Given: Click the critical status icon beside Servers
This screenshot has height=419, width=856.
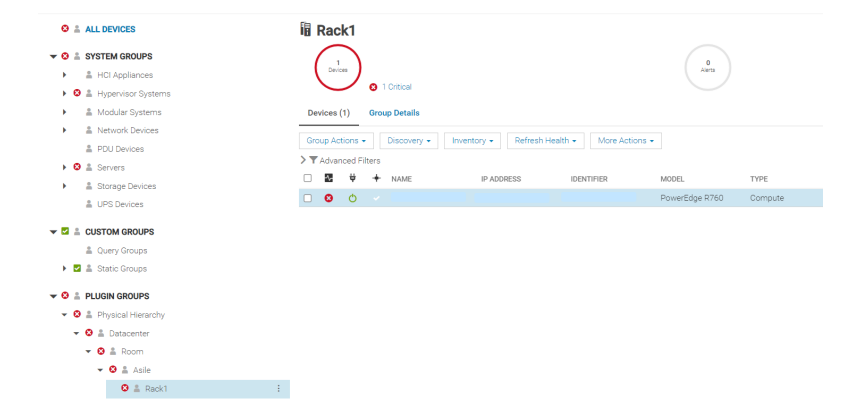Looking at the screenshot, I should click(x=77, y=167).
